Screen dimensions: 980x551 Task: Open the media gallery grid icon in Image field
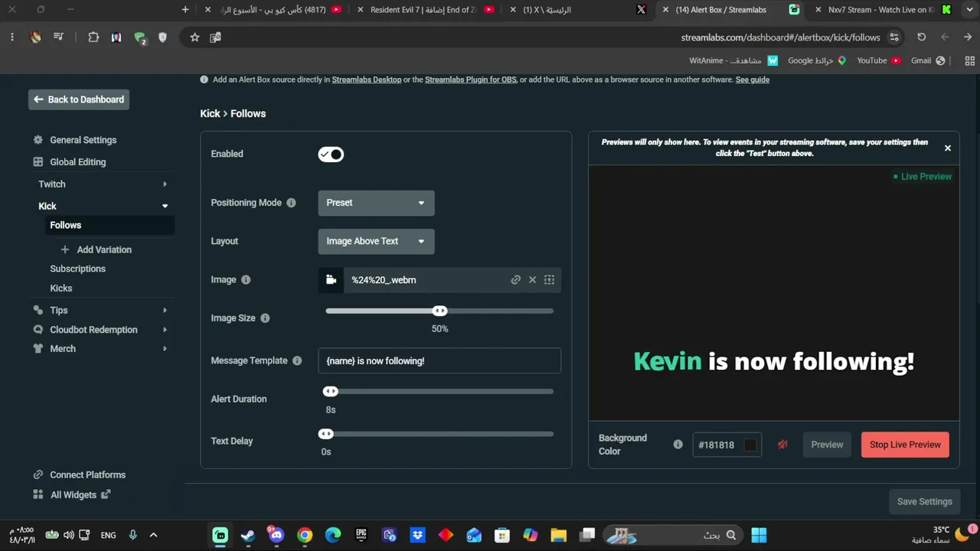tap(549, 280)
